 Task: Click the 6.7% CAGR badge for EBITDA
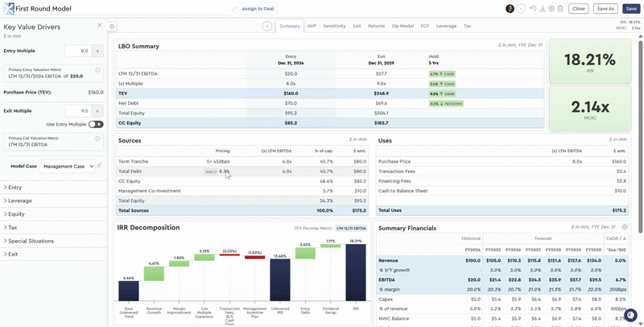point(441,74)
